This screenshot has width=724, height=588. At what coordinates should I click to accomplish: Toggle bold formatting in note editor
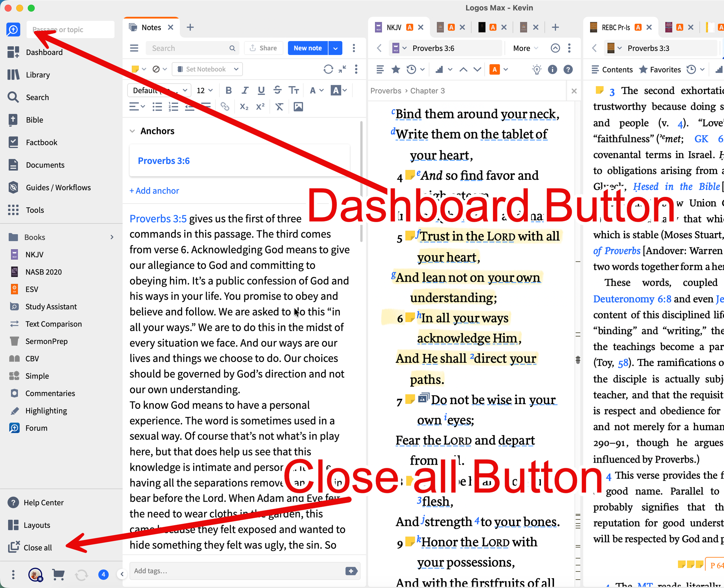tap(229, 90)
